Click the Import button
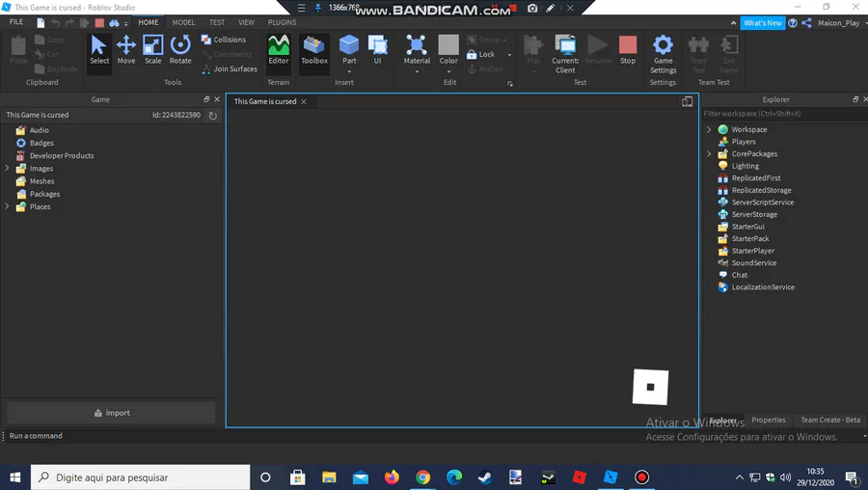This screenshot has width=868, height=490. pos(111,413)
